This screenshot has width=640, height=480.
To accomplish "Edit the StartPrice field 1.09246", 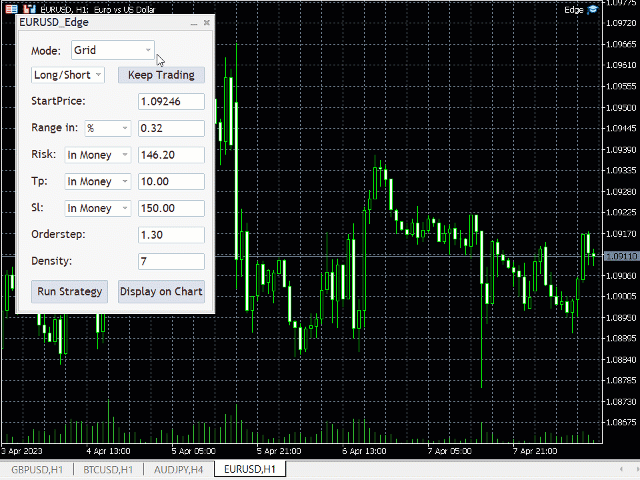I will click(x=171, y=102).
